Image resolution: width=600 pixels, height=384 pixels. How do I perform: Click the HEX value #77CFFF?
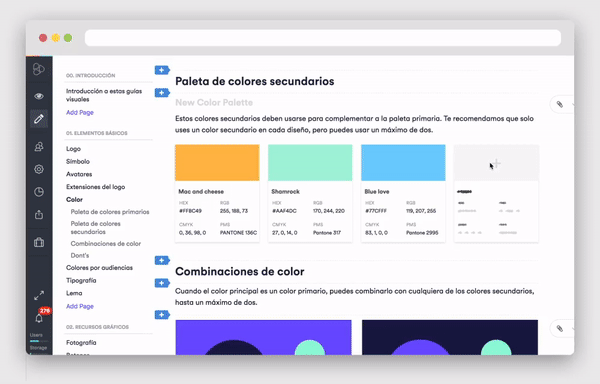click(376, 211)
